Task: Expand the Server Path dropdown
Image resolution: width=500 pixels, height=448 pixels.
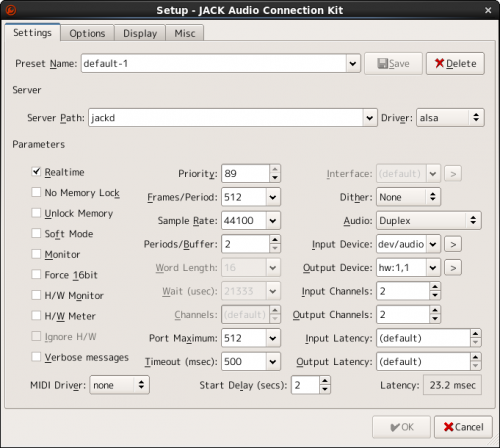Action: point(370,118)
